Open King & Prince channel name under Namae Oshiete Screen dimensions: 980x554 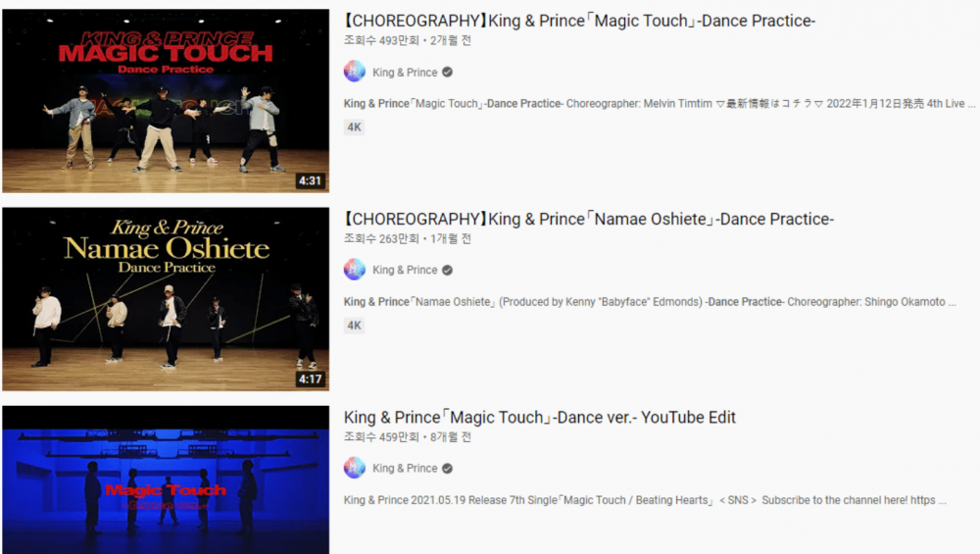click(x=405, y=270)
